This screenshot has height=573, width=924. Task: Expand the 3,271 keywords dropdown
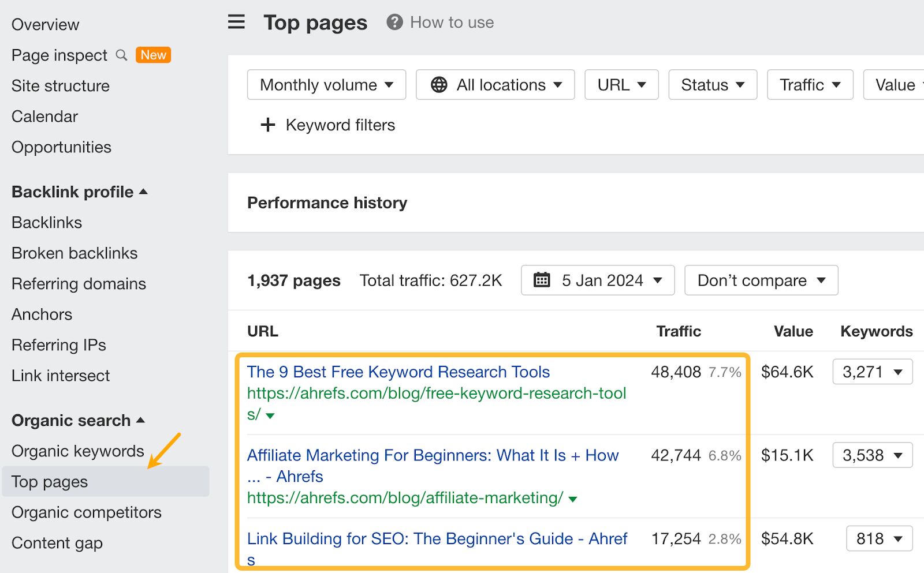(872, 372)
